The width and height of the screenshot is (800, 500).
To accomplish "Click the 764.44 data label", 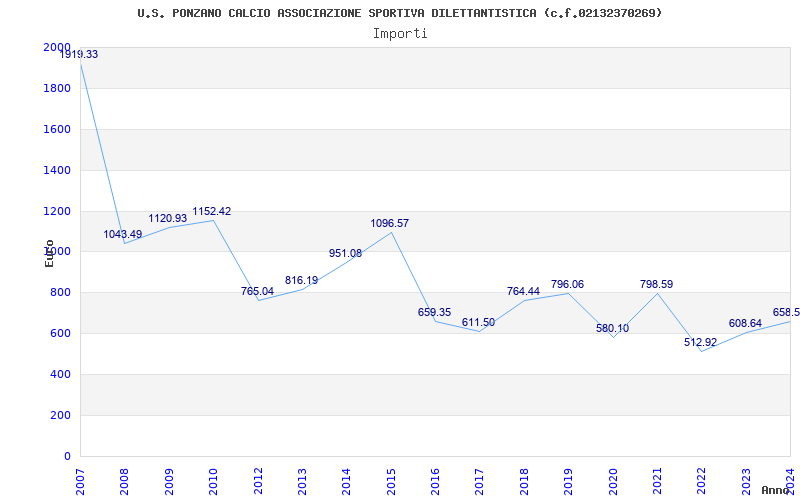I will (523, 291).
